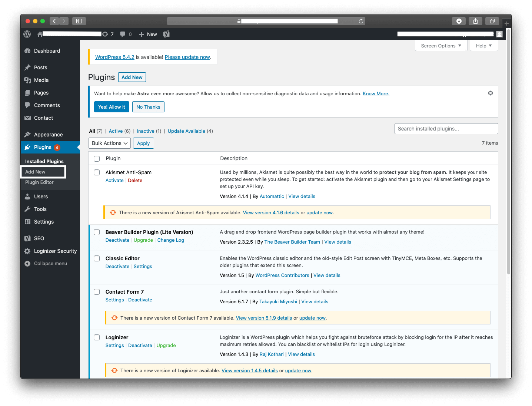This screenshot has width=532, height=406.
Task: Open the Bulk Actions dropdown
Action: [x=110, y=143]
